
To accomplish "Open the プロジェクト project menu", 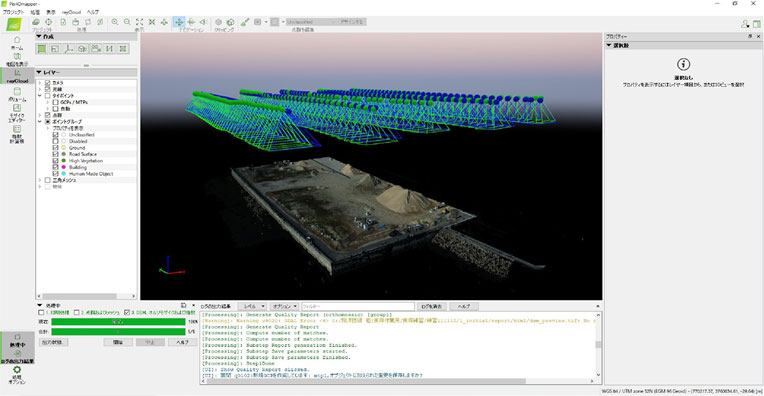I will [x=13, y=12].
